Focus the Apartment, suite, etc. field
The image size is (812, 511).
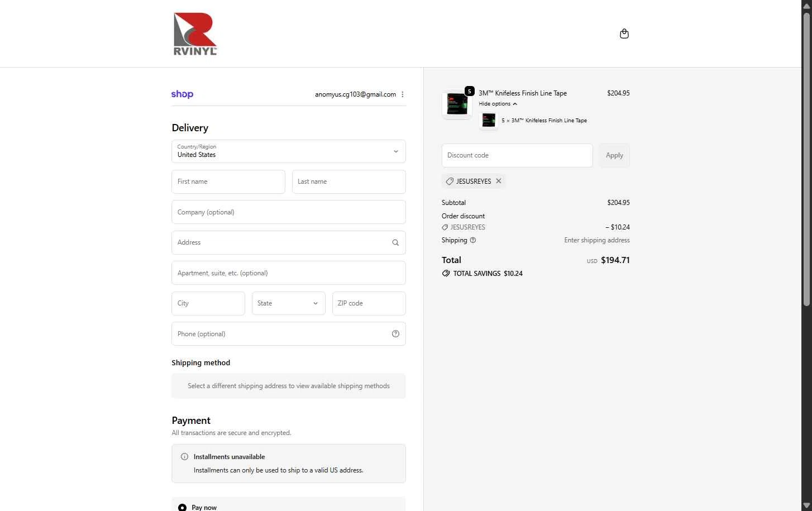click(x=289, y=273)
